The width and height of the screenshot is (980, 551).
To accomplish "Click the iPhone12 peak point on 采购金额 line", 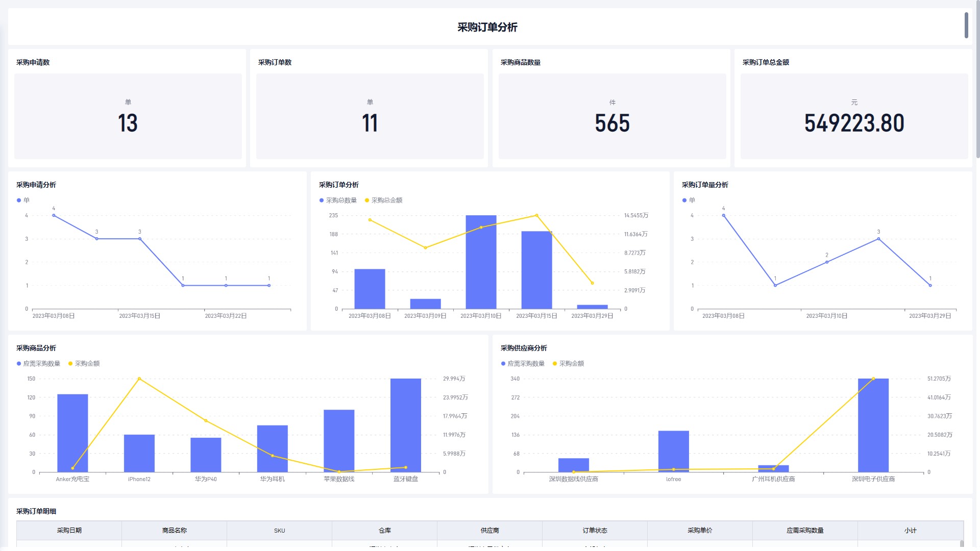I will [139, 379].
